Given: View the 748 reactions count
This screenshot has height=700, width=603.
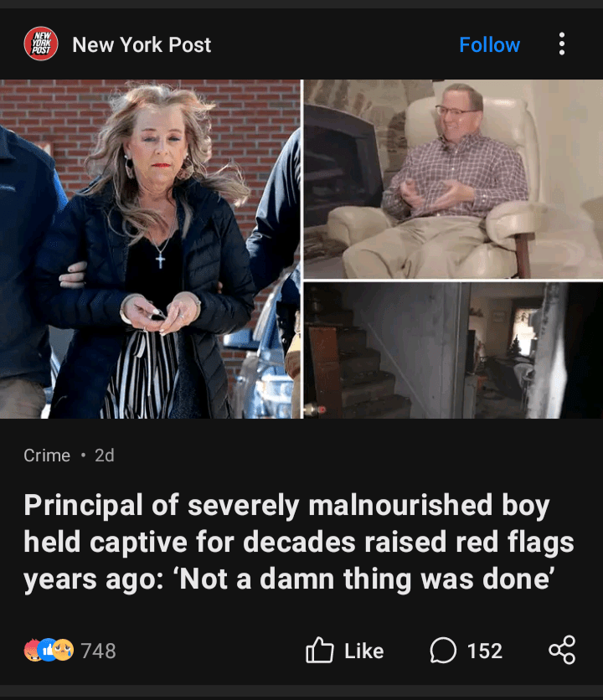Looking at the screenshot, I should [99, 651].
